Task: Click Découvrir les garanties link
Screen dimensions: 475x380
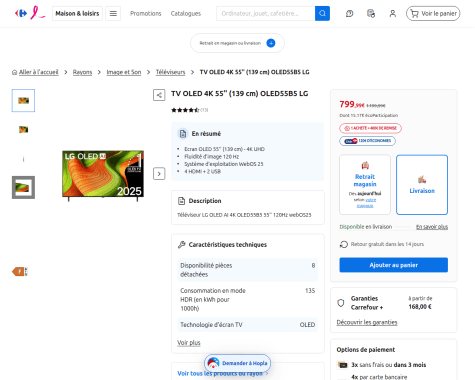Action: 367,322
